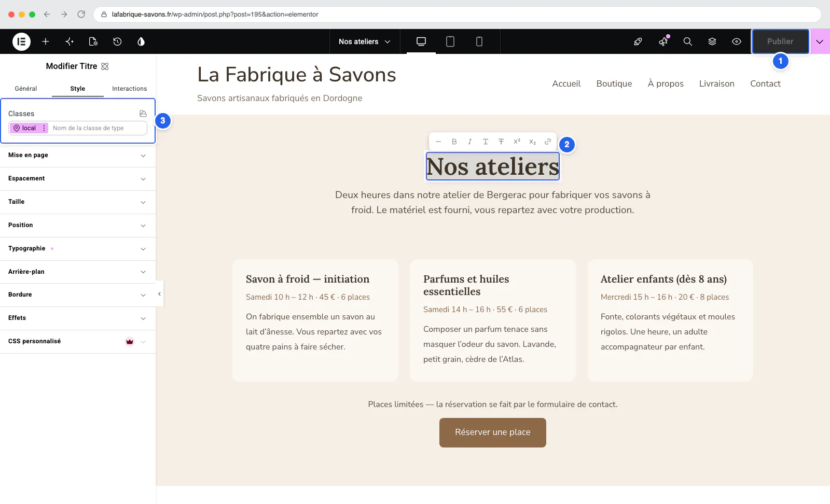This screenshot has width=830, height=504.
Task: Expand the Typographie section
Action: pyautogui.click(x=78, y=249)
